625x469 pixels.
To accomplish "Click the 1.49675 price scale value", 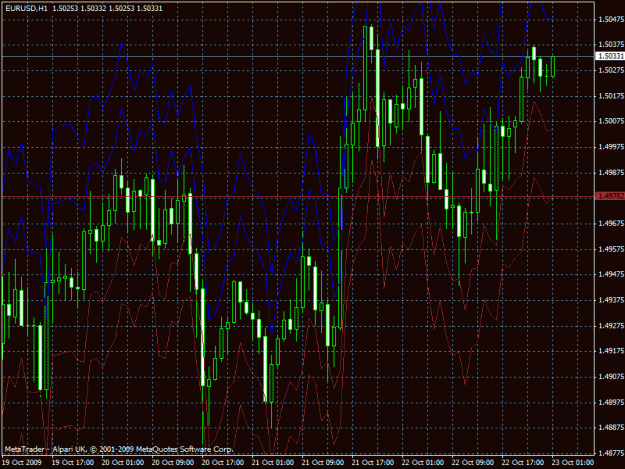I will [611, 224].
